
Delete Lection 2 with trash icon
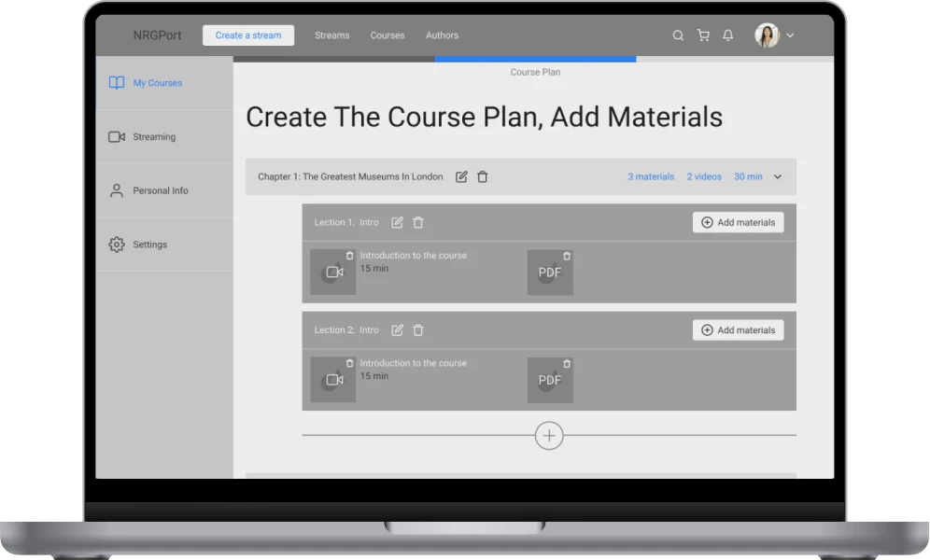click(x=418, y=330)
